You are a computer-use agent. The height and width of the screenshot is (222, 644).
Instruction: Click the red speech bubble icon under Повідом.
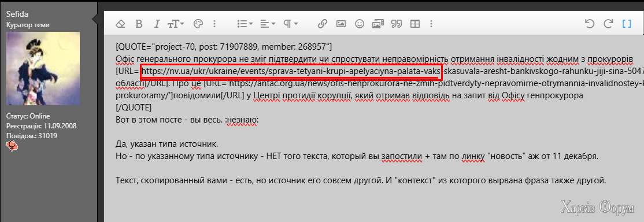tap(12, 146)
